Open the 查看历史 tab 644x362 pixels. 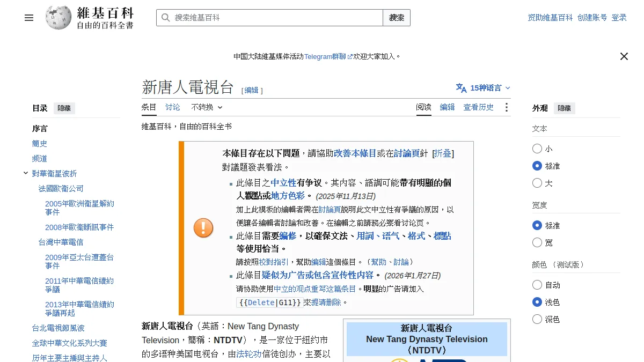click(478, 107)
